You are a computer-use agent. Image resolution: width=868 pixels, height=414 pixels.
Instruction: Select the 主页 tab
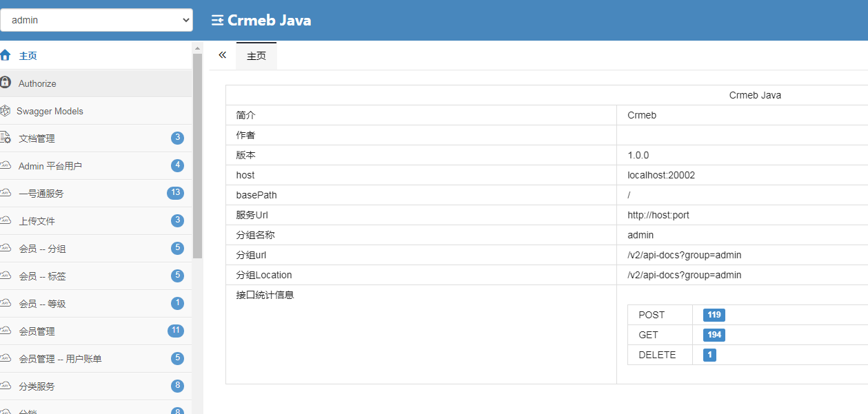(x=256, y=56)
